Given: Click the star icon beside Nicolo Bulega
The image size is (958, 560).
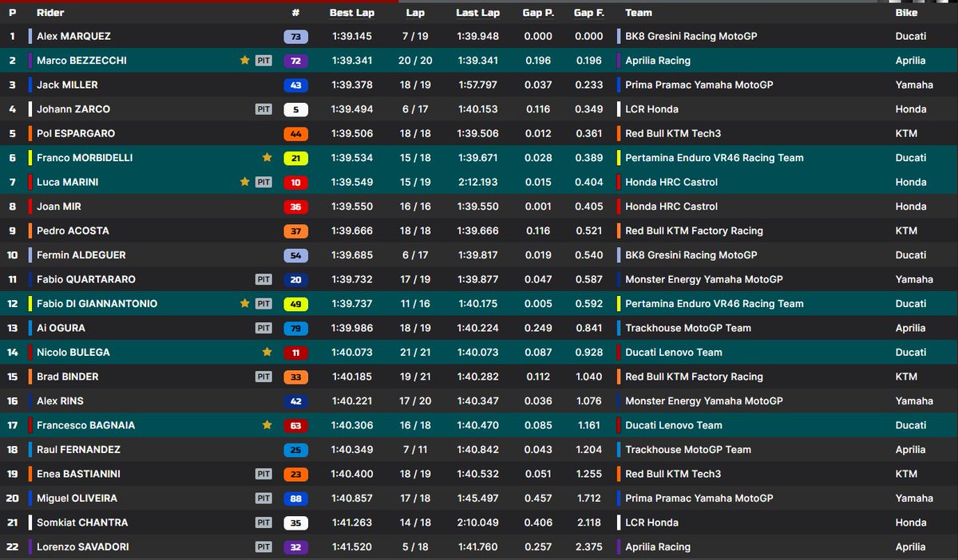Looking at the screenshot, I should pos(267,353).
